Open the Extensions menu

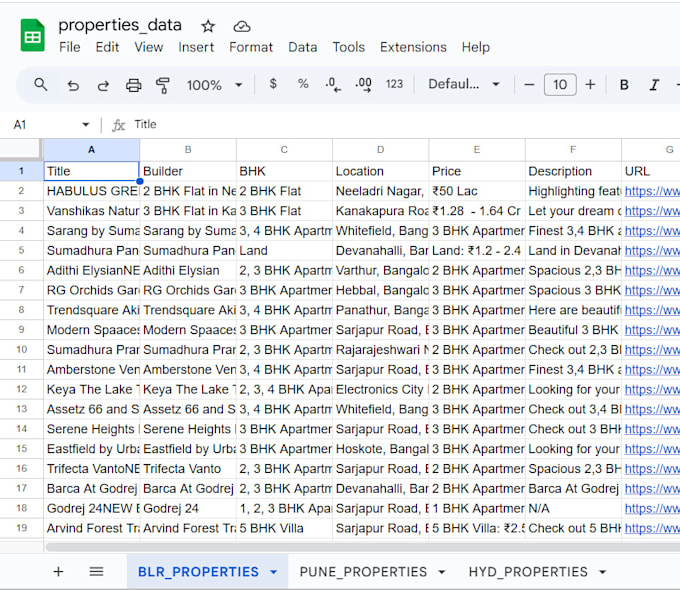click(413, 47)
